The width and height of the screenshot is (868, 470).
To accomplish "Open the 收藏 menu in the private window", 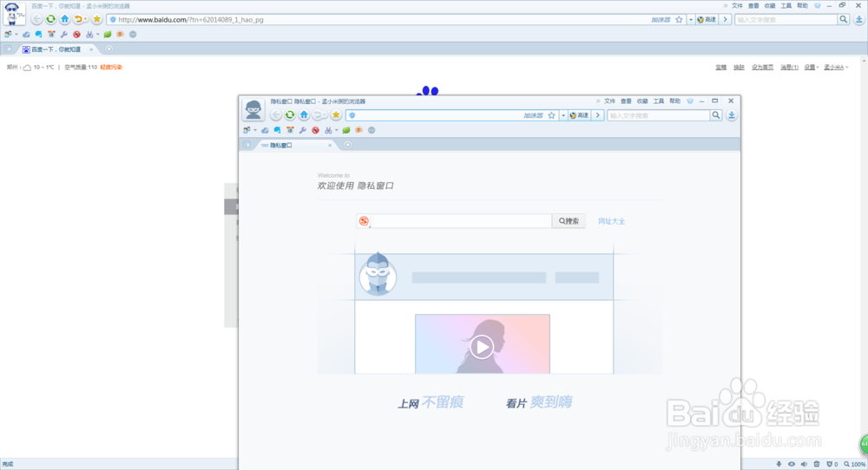I will [x=642, y=101].
